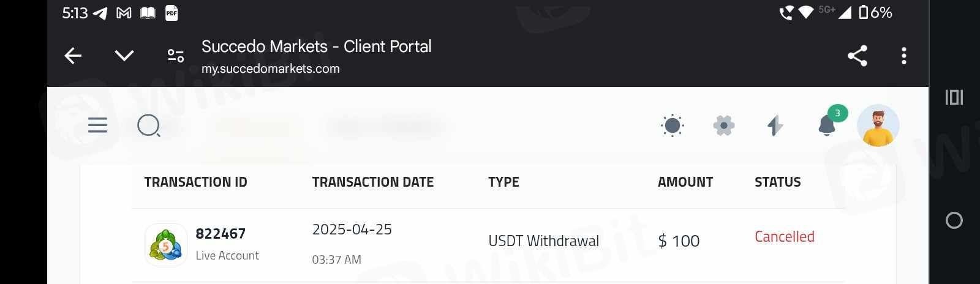Open the hamburger navigation menu
The width and height of the screenshot is (980, 284).
point(97,125)
